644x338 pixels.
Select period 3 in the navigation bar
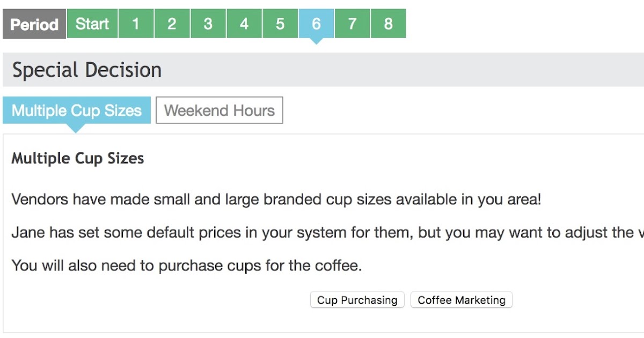(x=208, y=24)
